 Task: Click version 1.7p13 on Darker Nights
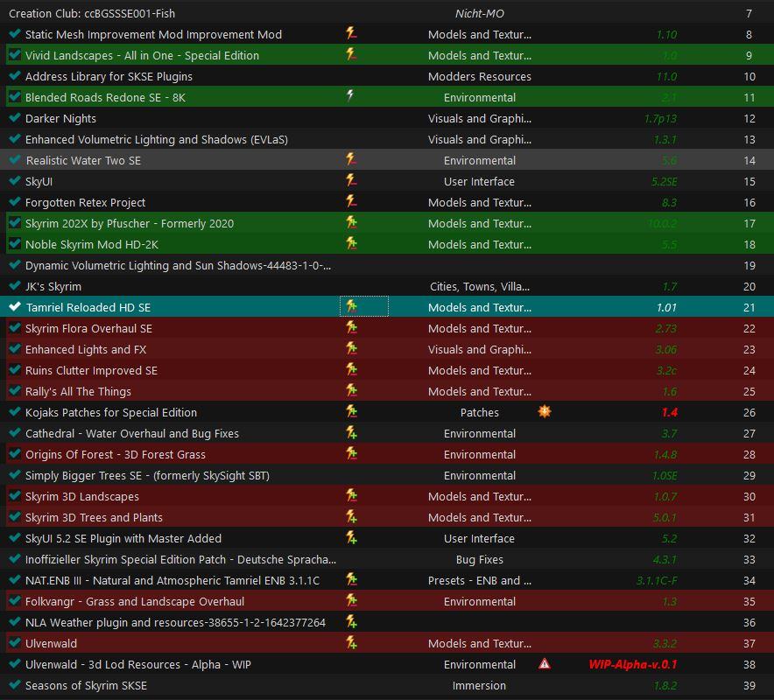[661, 119]
